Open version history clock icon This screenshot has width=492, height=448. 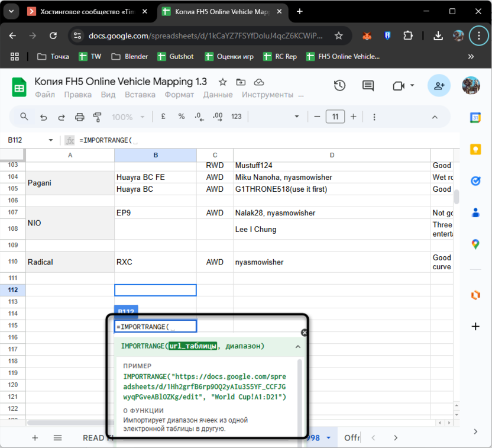339,86
